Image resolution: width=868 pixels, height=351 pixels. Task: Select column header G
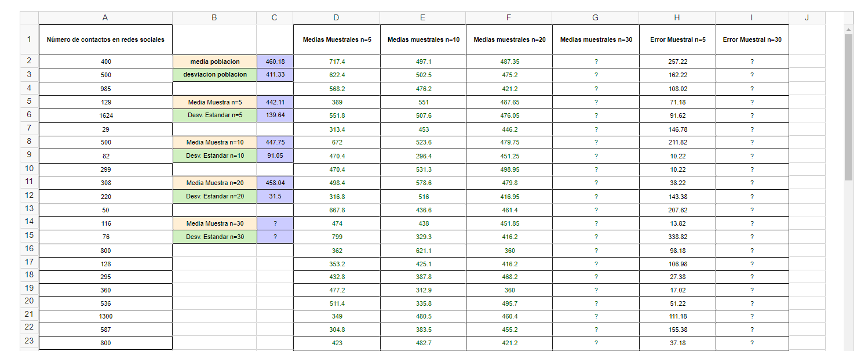[596, 18]
